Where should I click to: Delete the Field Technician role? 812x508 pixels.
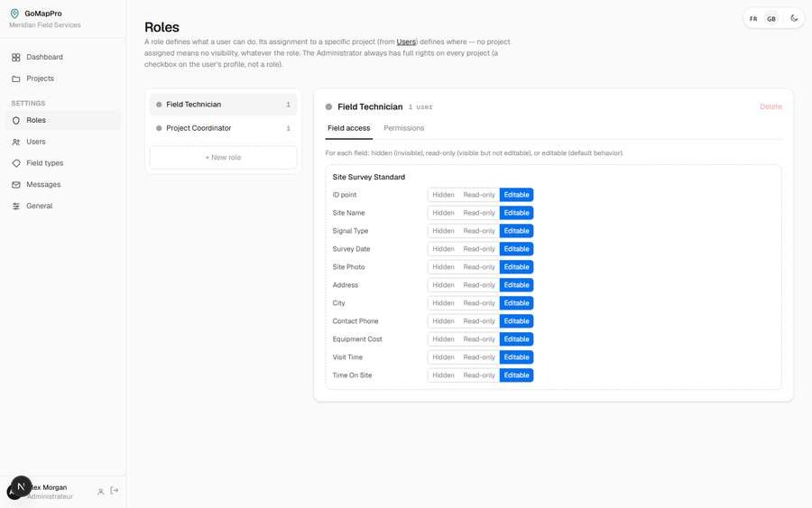(770, 106)
